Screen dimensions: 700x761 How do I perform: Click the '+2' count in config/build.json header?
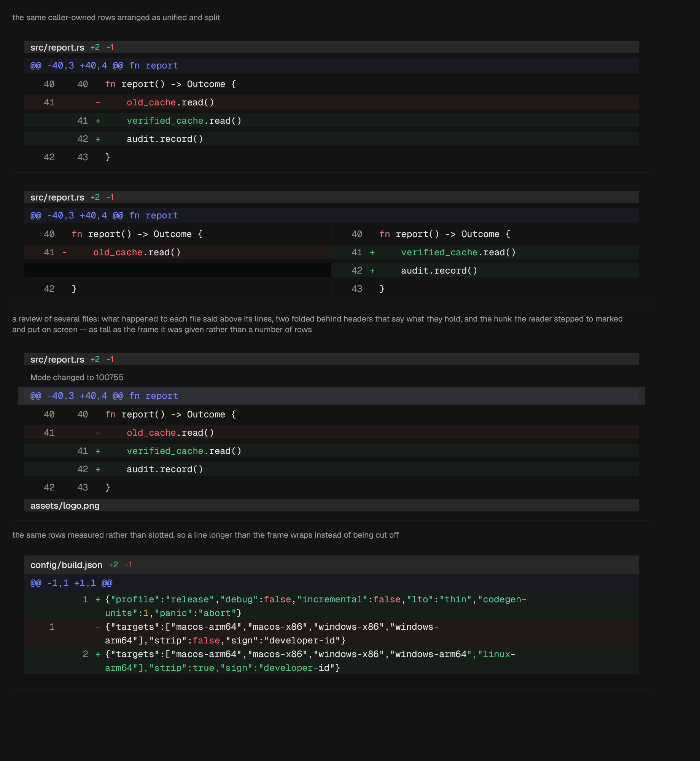(113, 565)
